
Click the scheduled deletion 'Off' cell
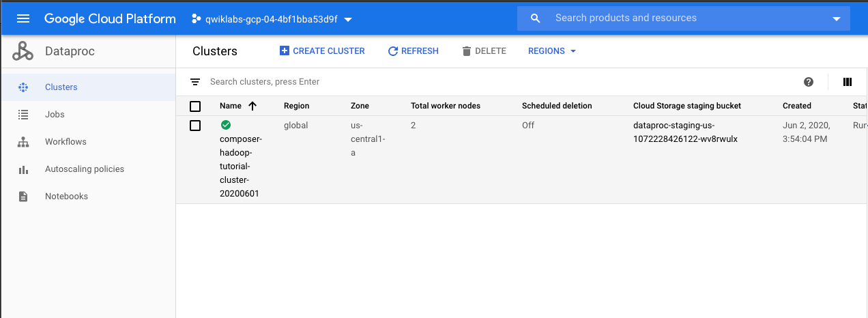pos(528,126)
